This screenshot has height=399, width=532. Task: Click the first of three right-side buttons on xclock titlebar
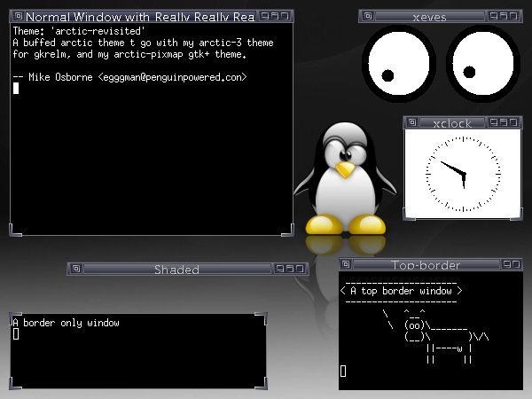(494, 122)
